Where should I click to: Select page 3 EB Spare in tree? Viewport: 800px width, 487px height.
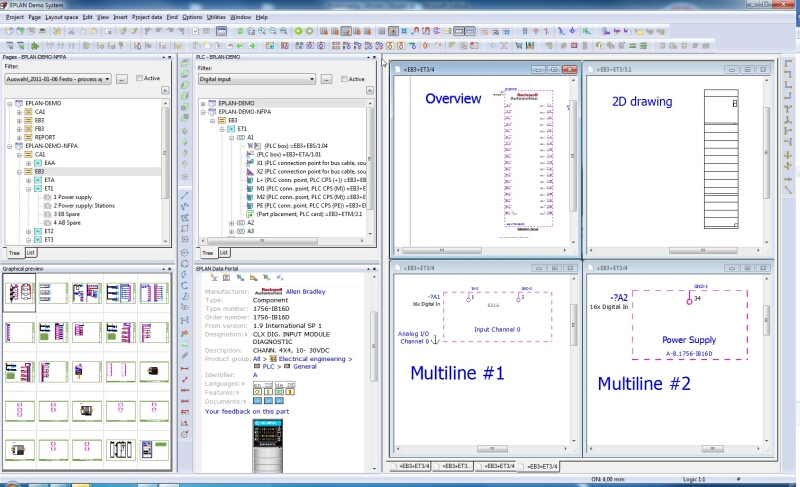click(66, 214)
